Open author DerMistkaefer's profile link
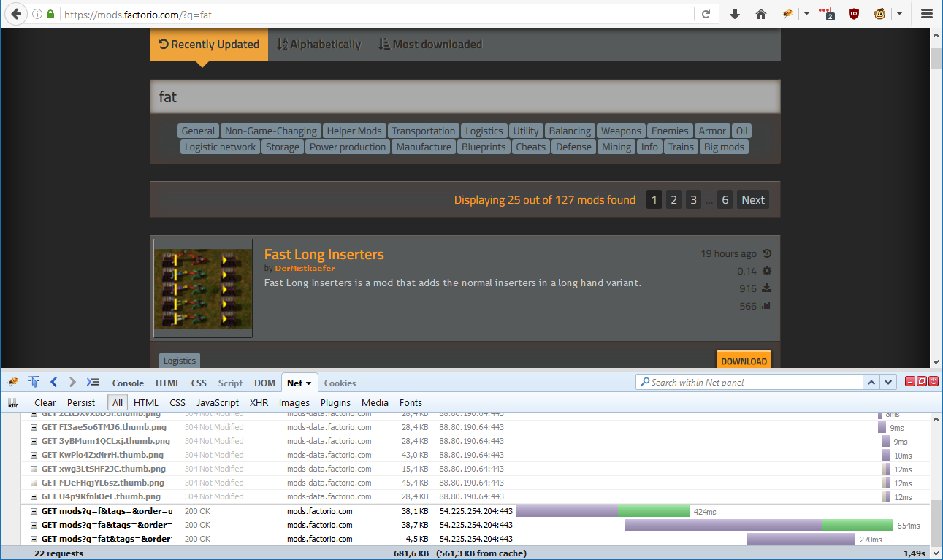This screenshot has height=560, width=943. [305, 269]
